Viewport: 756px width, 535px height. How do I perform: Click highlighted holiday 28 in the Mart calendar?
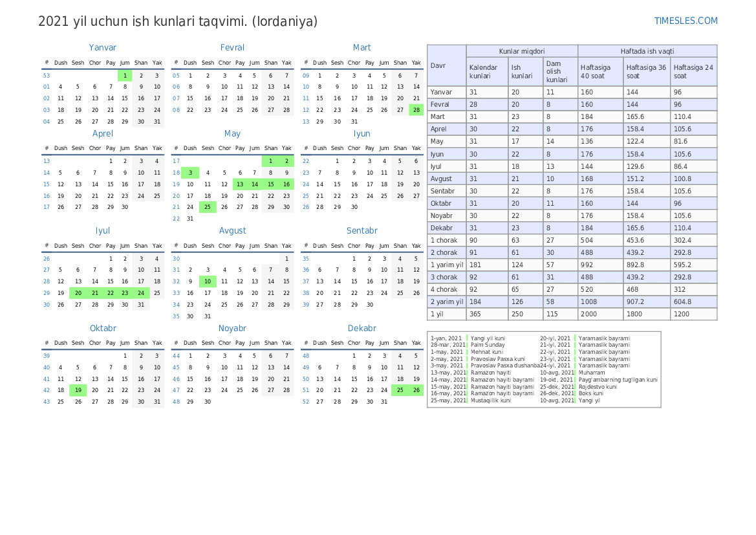click(416, 110)
